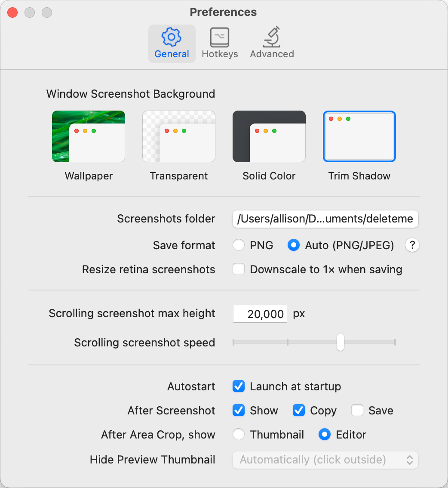Select the Wallpaper background thumbnail
The width and height of the screenshot is (448, 488).
pos(89,136)
